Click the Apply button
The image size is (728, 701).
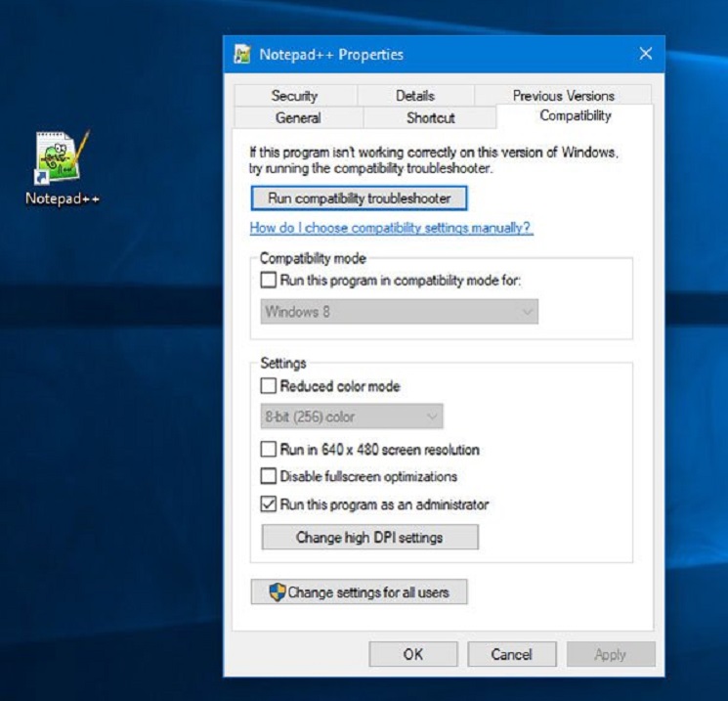tap(611, 654)
